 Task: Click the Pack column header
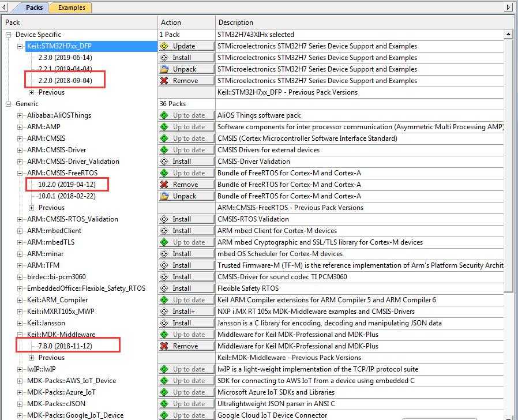pyautogui.click(x=79, y=22)
